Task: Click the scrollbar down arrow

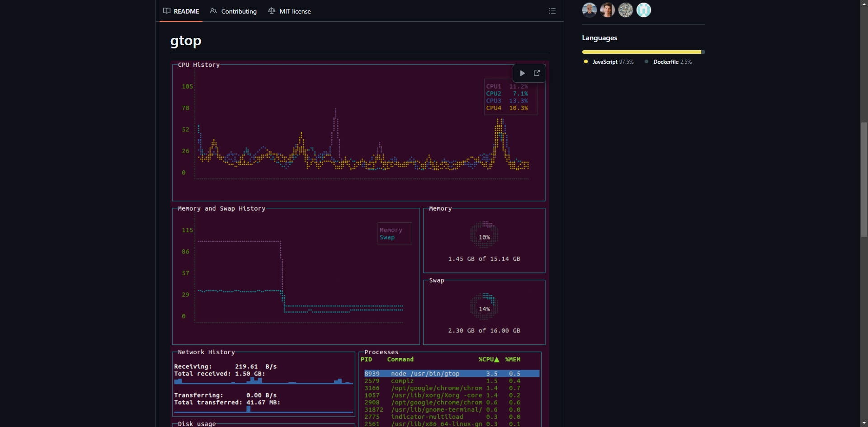Action: [x=864, y=423]
